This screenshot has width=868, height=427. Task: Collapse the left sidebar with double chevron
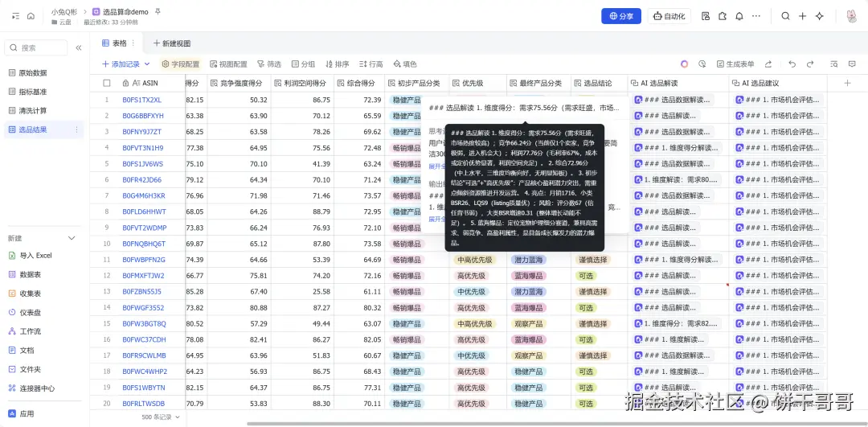[78, 48]
